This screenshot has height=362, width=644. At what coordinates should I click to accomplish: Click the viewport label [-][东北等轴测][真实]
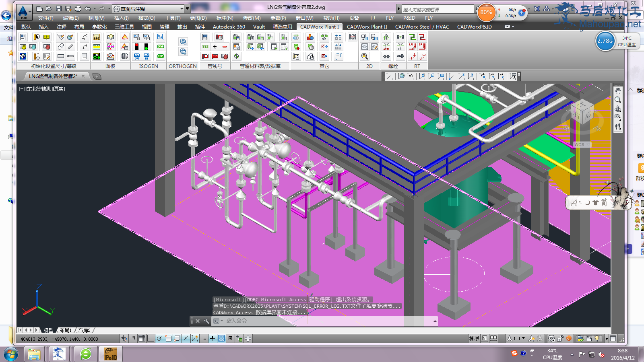coord(42,88)
